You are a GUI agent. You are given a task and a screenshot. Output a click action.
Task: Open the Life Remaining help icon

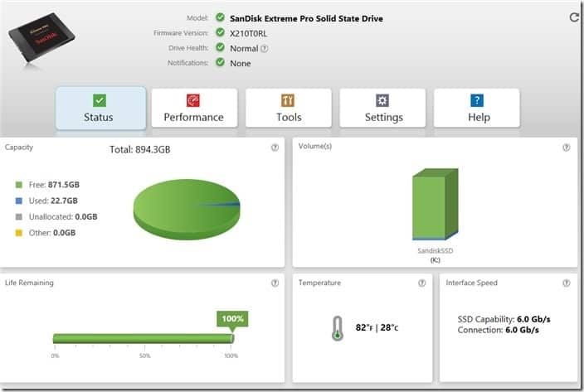[275, 283]
